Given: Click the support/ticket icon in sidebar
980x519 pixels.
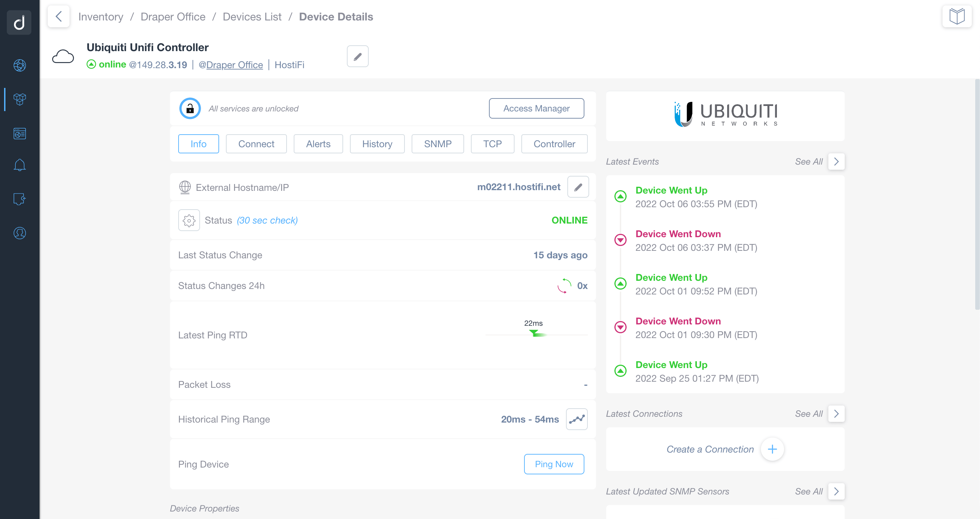Looking at the screenshot, I should coord(19,199).
